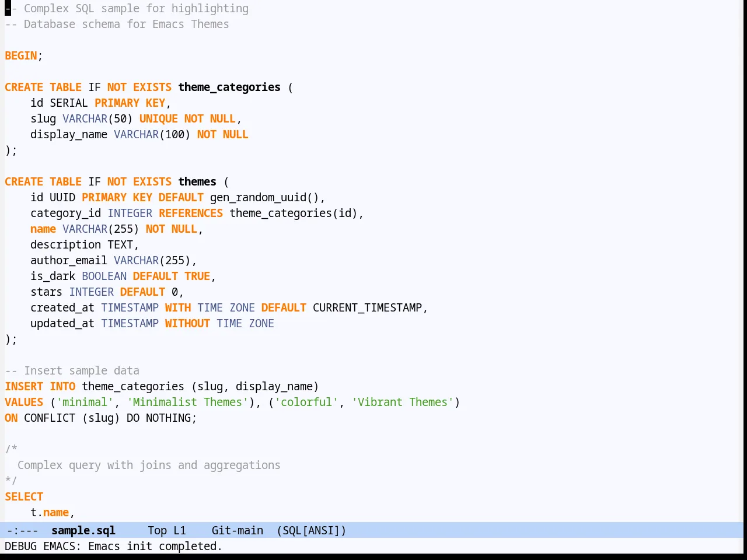The image size is (747, 560).
Task: Click Git-main version control indicator
Action: pyautogui.click(x=238, y=530)
